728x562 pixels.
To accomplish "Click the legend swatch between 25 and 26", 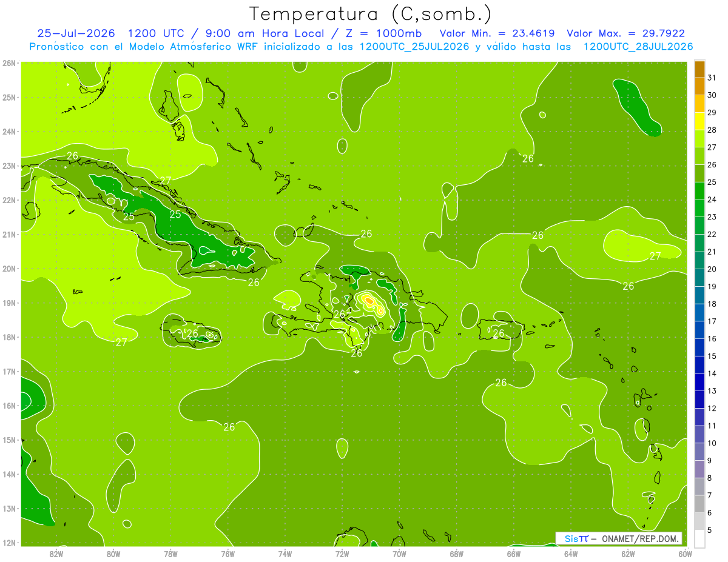I will pos(699,173).
